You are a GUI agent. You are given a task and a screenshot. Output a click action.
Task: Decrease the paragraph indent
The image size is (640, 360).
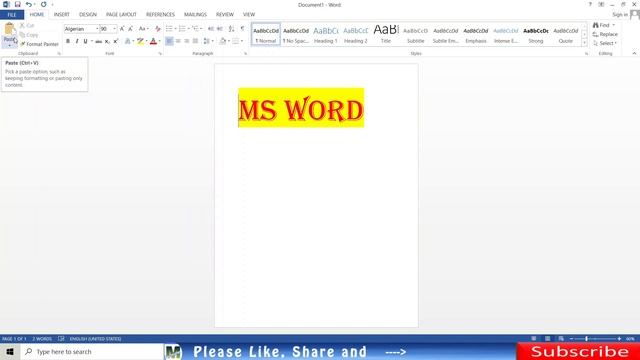tap(211, 29)
